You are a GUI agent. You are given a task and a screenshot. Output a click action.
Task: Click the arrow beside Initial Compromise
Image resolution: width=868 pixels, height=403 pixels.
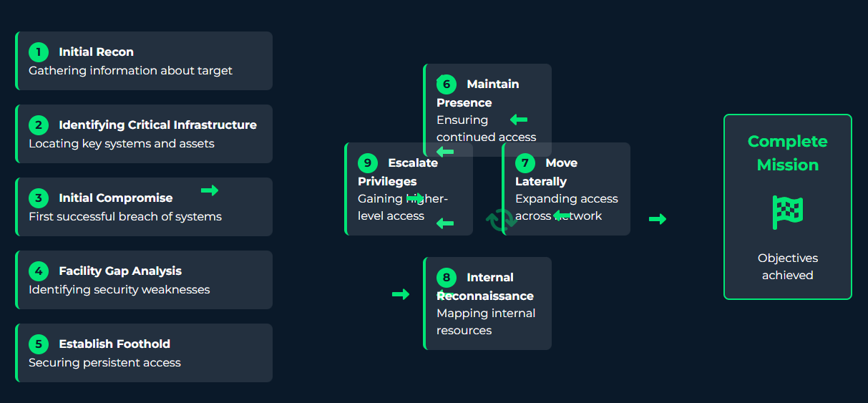210,190
